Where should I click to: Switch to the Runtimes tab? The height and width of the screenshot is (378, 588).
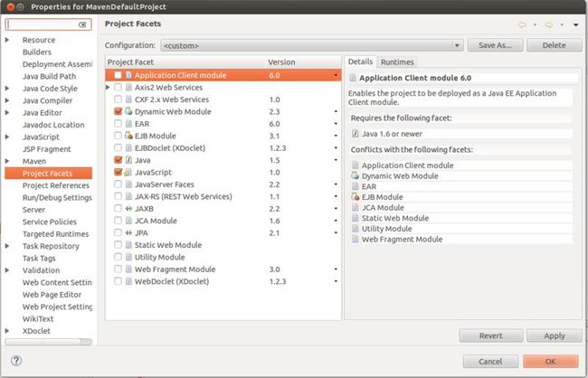click(x=397, y=62)
